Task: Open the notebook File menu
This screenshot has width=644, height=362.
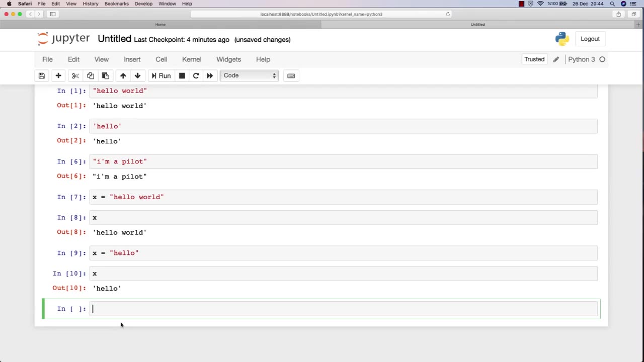Action: (47, 59)
